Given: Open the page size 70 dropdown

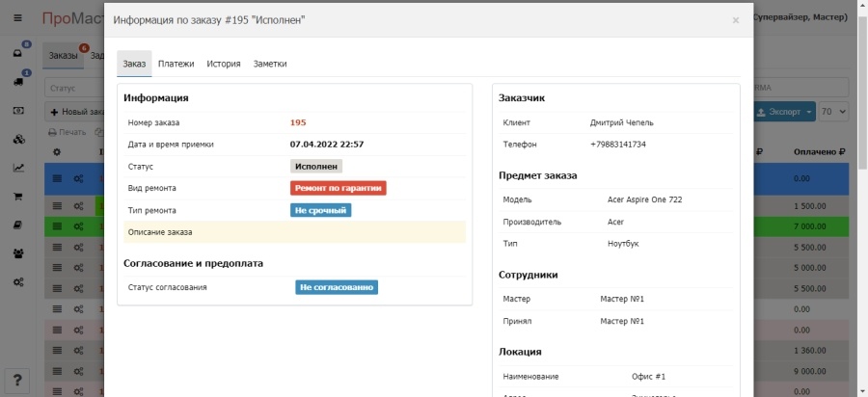Looking at the screenshot, I should pos(833,112).
